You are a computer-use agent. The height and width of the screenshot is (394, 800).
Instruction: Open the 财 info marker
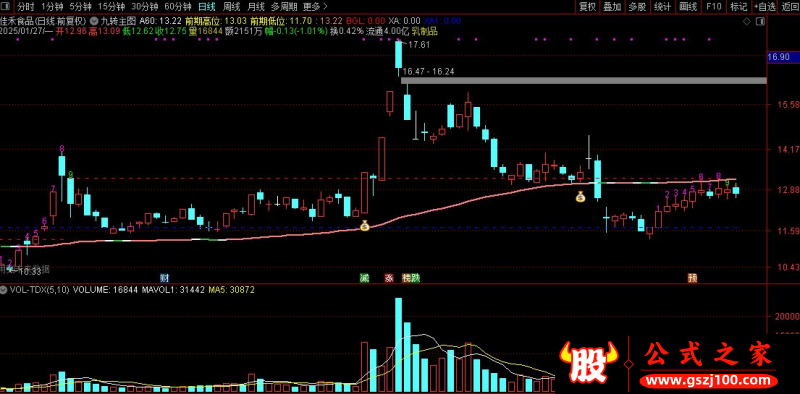point(164,278)
